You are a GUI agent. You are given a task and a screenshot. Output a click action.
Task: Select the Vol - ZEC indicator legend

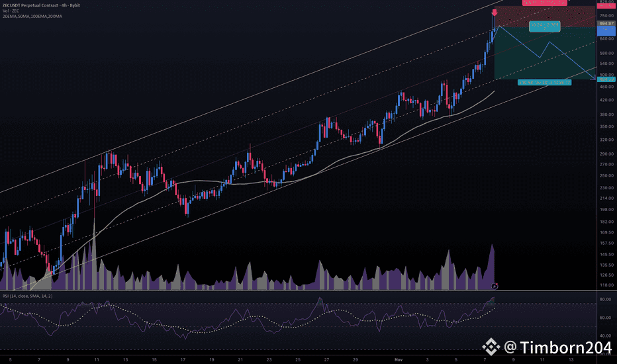tap(11, 11)
